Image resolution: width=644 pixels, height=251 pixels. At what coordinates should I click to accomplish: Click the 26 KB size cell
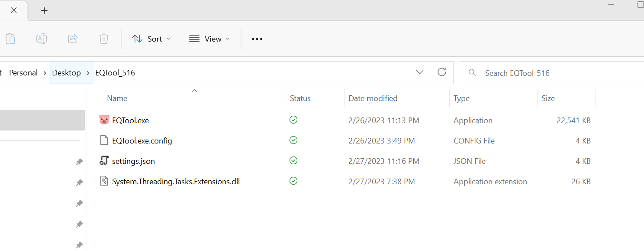click(x=581, y=182)
